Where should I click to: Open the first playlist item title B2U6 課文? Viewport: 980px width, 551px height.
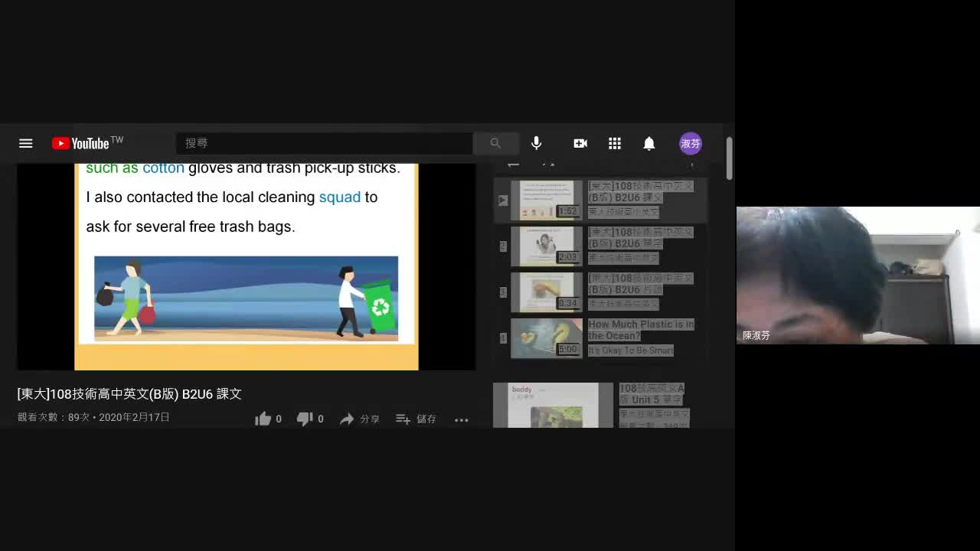(641, 192)
